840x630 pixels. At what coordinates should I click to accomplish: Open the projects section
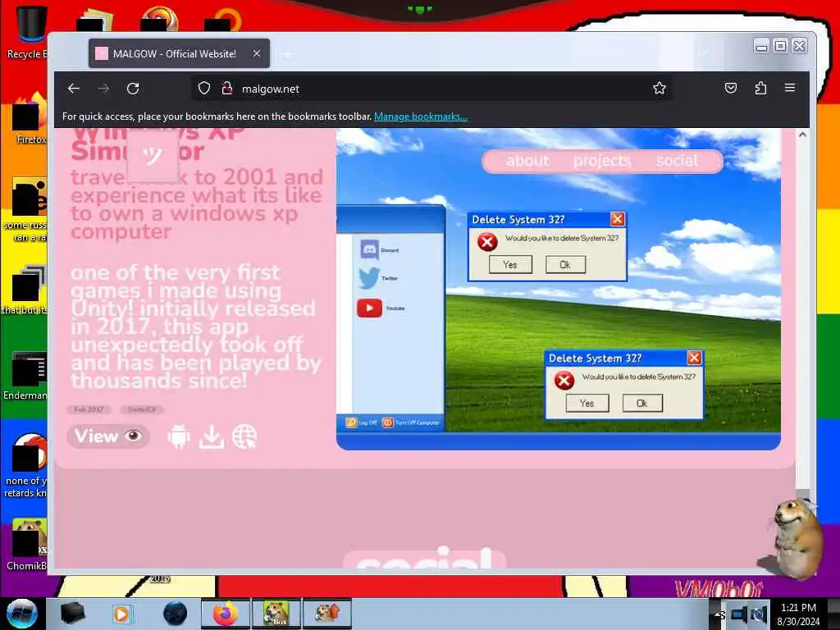(602, 161)
